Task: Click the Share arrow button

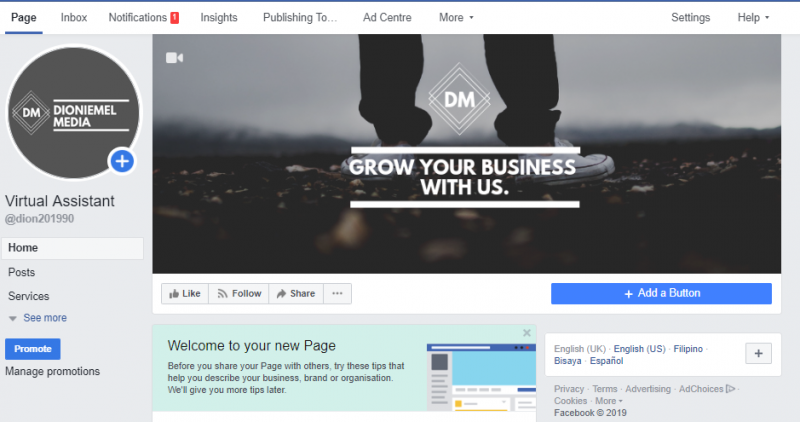Action: click(x=296, y=293)
